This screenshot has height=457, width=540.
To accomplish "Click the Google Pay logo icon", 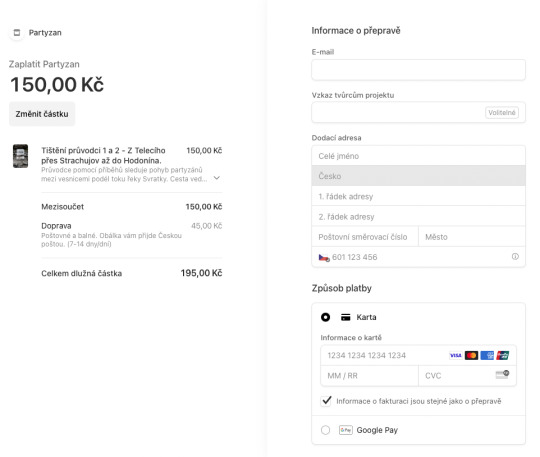I will 346,430.
